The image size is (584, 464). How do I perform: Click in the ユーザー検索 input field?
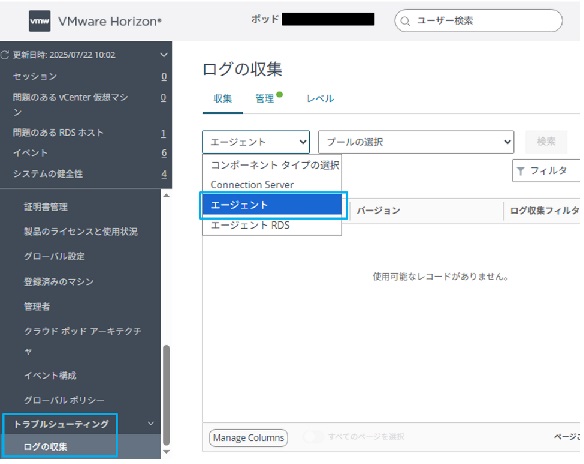(479, 21)
